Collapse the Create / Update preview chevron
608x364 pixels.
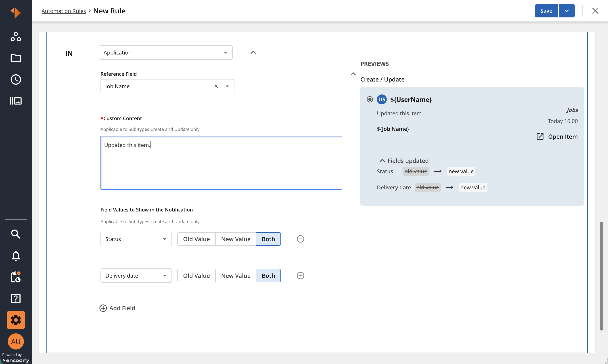[353, 74]
